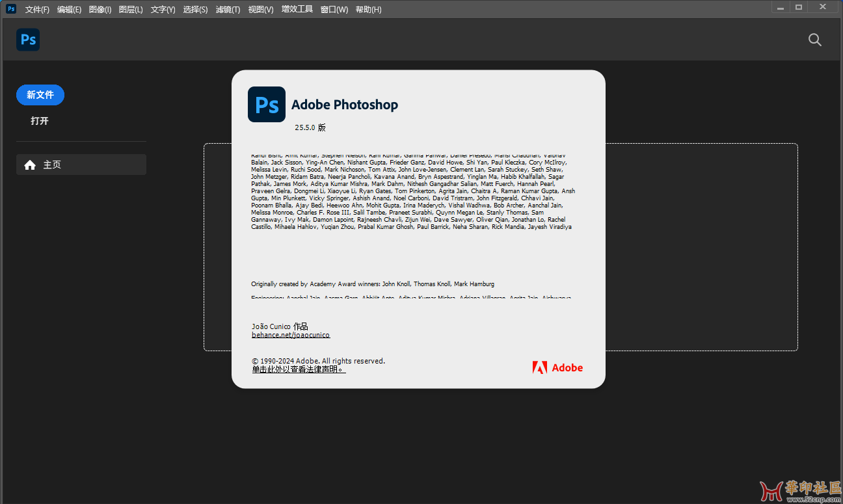Open the 视图(V) menu

261,10
